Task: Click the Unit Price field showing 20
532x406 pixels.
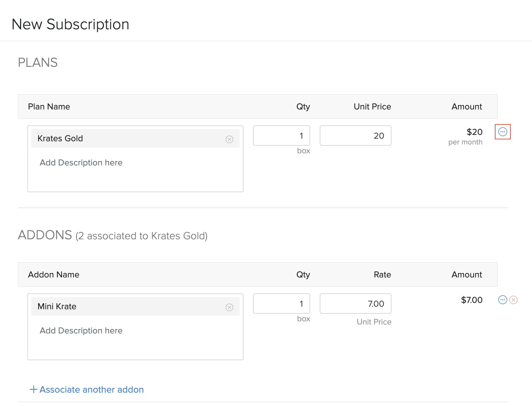Action: coord(355,136)
